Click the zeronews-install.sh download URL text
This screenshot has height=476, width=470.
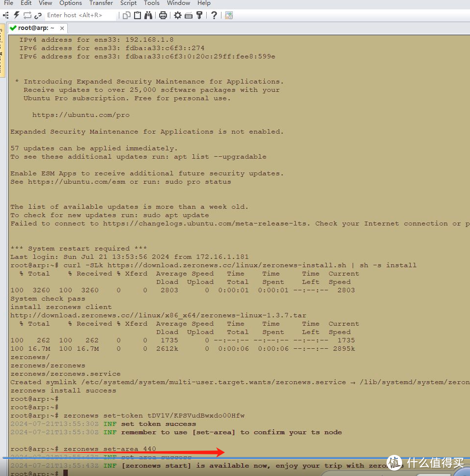227,265
